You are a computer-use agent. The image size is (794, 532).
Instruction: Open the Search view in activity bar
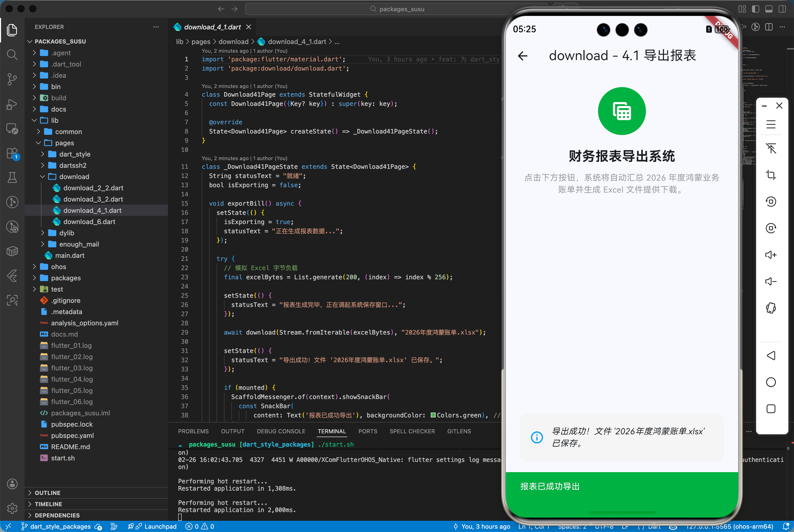(12, 54)
